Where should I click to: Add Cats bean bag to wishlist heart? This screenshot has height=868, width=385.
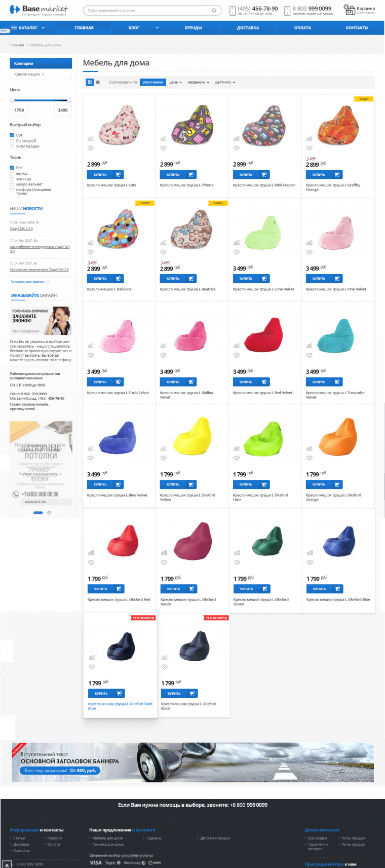(x=91, y=148)
